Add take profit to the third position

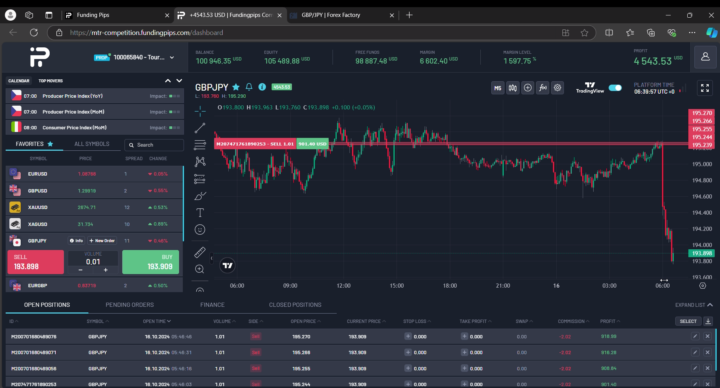[464, 368]
